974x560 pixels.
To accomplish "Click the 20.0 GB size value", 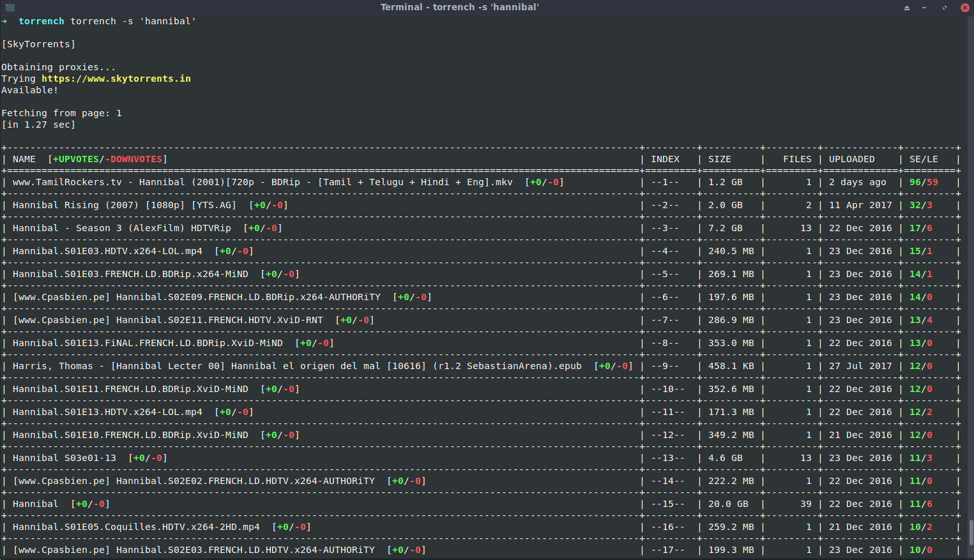I will click(x=728, y=504).
